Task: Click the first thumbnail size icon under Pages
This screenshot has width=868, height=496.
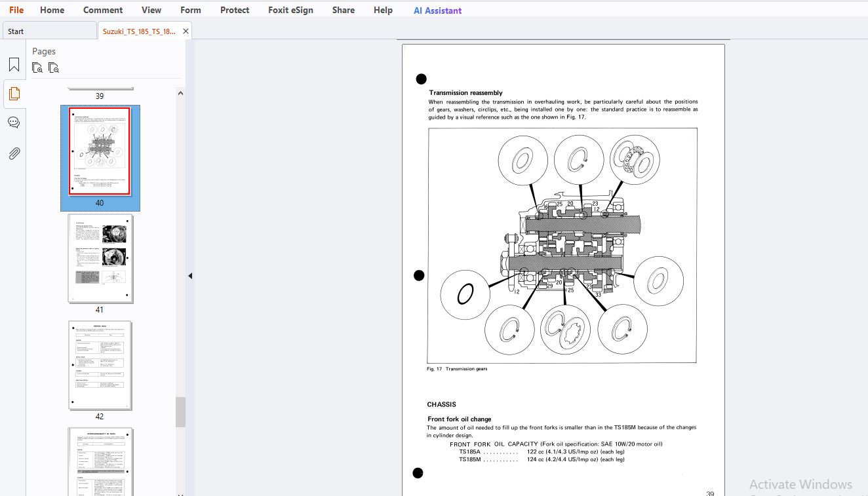Action: 37,67
